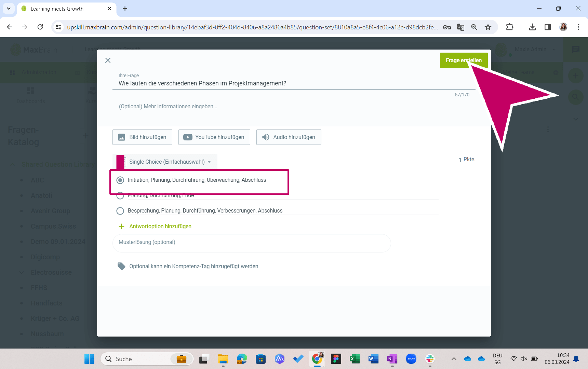The width and height of the screenshot is (588, 369).
Task: Go back with browser back arrow
Action: pyautogui.click(x=10, y=27)
